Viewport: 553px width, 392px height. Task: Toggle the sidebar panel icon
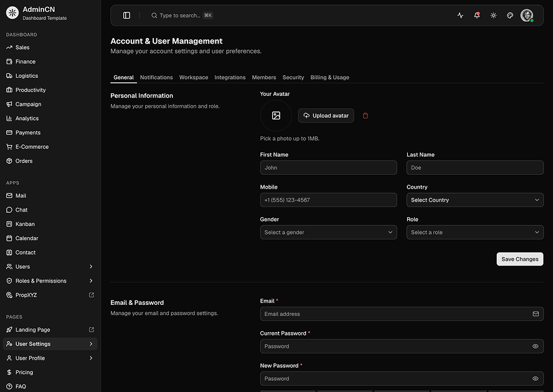pyautogui.click(x=126, y=16)
